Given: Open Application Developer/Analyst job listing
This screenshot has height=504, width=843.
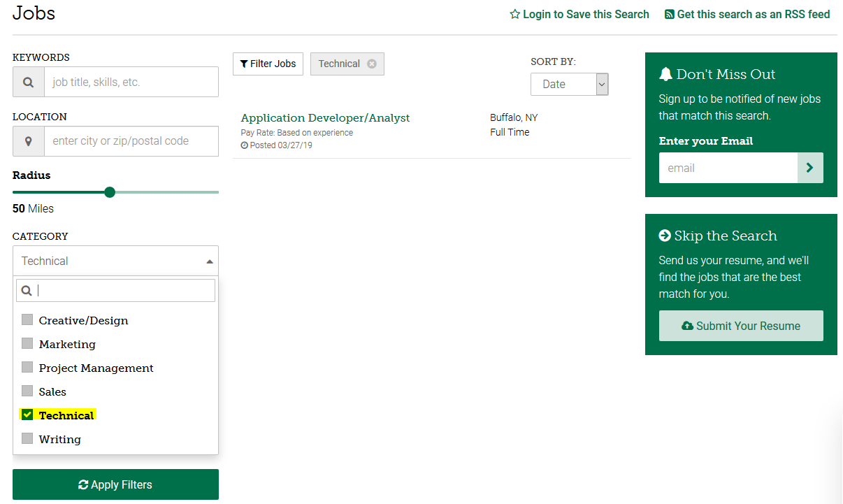Looking at the screenshot, I should tap(325, 118).
